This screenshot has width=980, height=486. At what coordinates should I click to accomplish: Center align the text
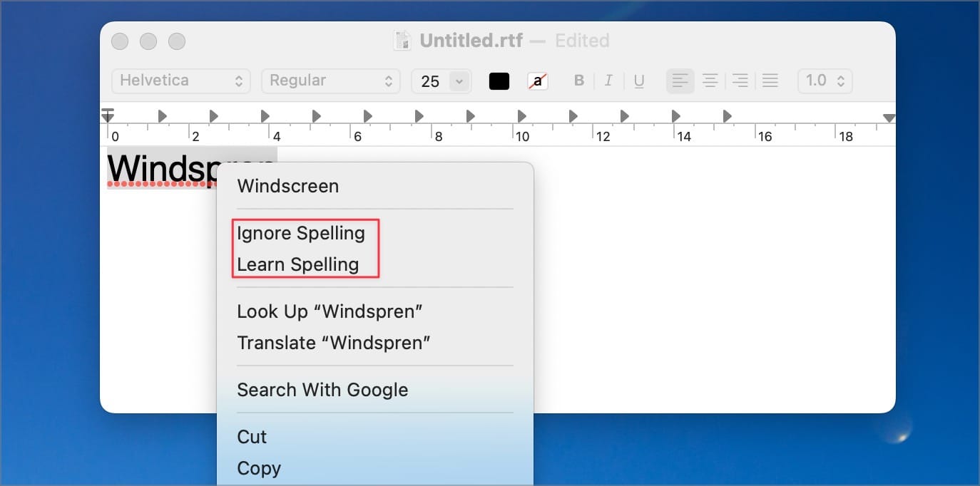point(710,81)
